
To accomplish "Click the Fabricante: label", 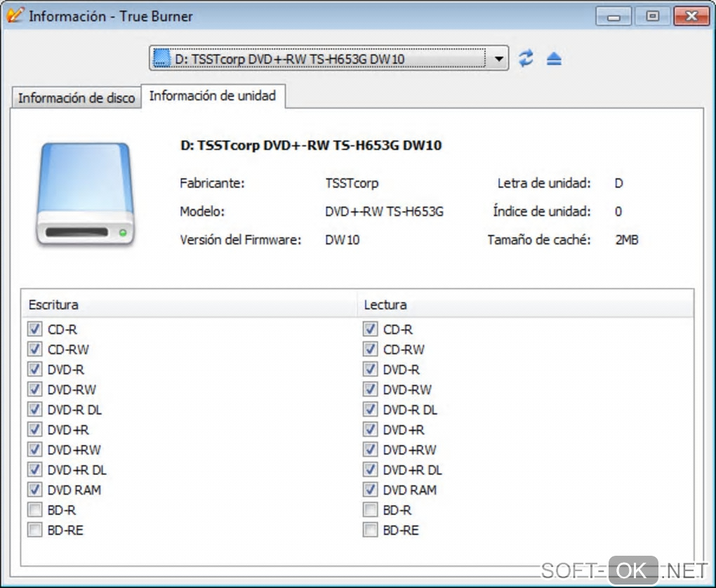I will pos(212,183).
